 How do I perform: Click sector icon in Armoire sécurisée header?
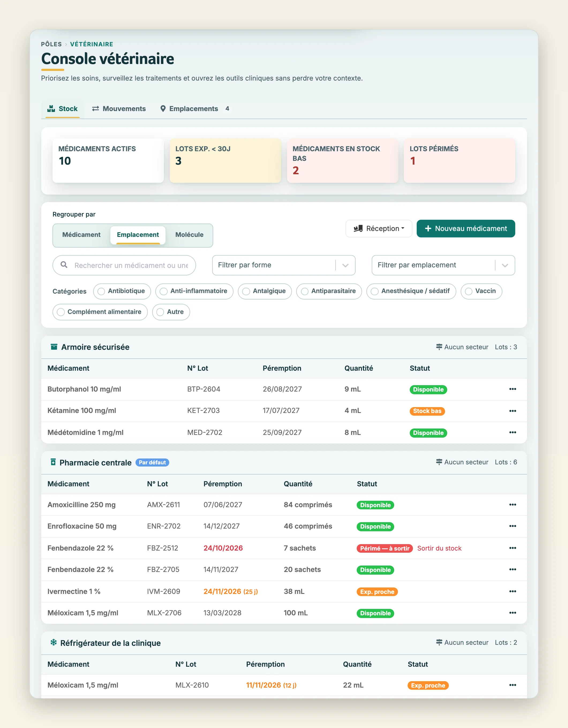coord(439,347)
